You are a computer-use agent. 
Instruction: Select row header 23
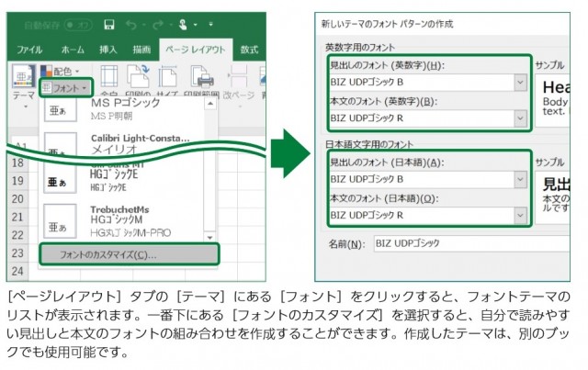(x=17, y=253)
